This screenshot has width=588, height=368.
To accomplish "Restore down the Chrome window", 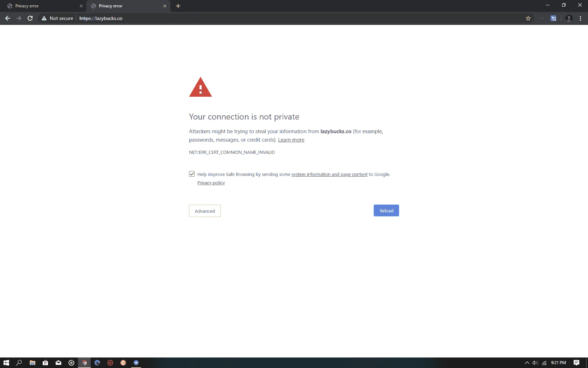I will (564, 5).
